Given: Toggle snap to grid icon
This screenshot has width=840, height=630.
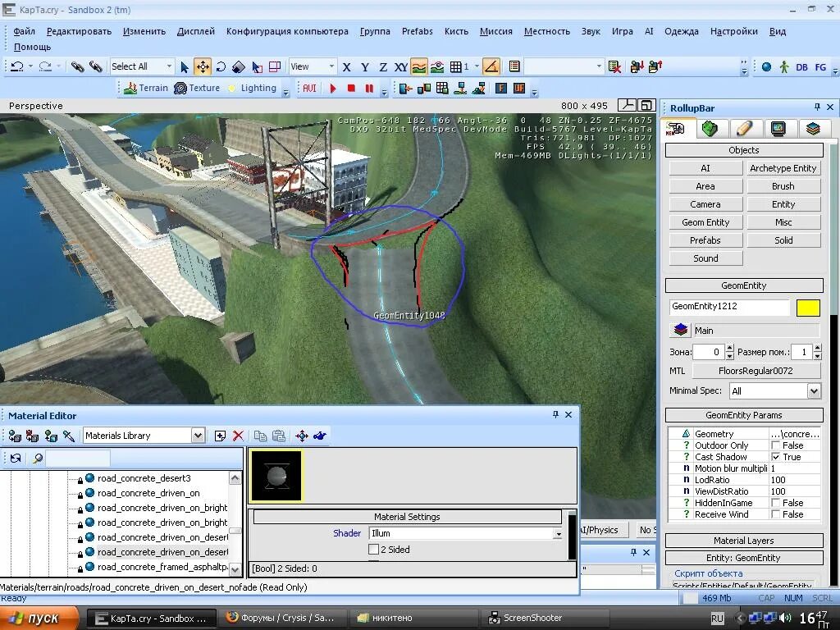Looking at the screenshot, I should 456,67.
